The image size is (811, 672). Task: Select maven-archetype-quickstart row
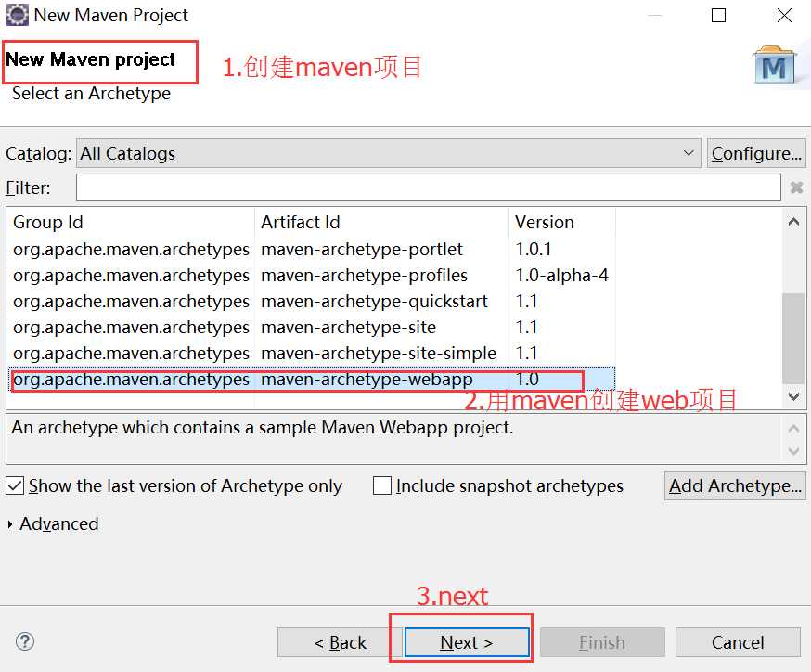pyautogui.click(x=312, y=301)
